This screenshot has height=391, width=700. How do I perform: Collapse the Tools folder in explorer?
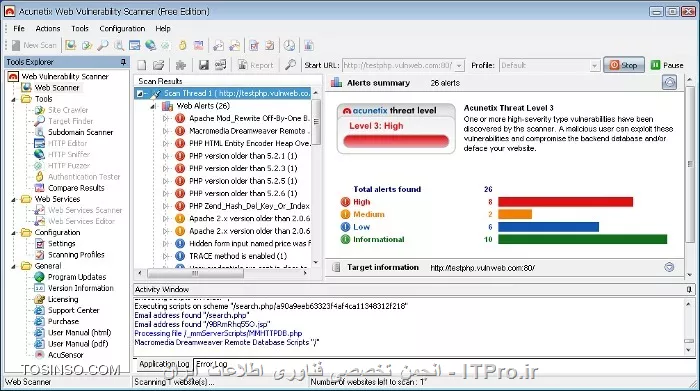pyautogui.click(x=13, y=99)
